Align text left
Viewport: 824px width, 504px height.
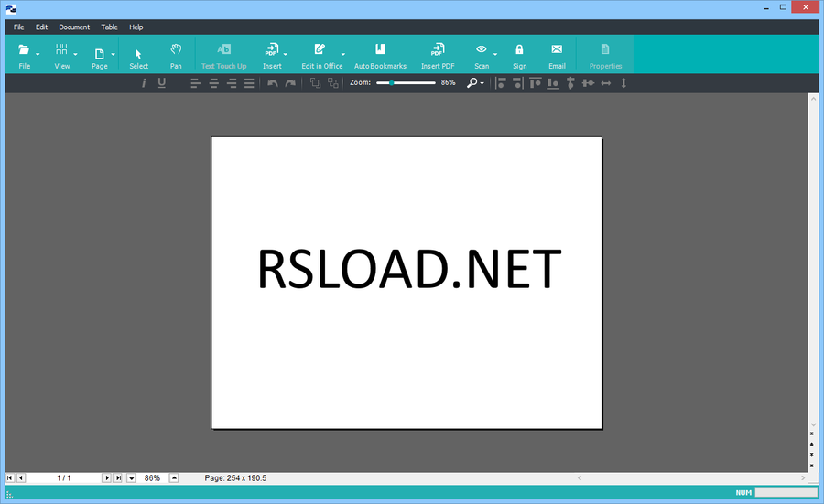tap(196, 83)
